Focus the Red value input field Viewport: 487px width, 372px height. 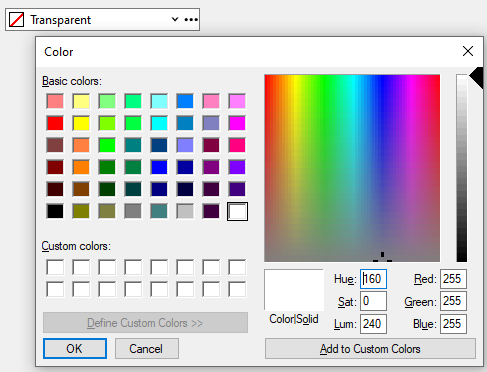453,279
